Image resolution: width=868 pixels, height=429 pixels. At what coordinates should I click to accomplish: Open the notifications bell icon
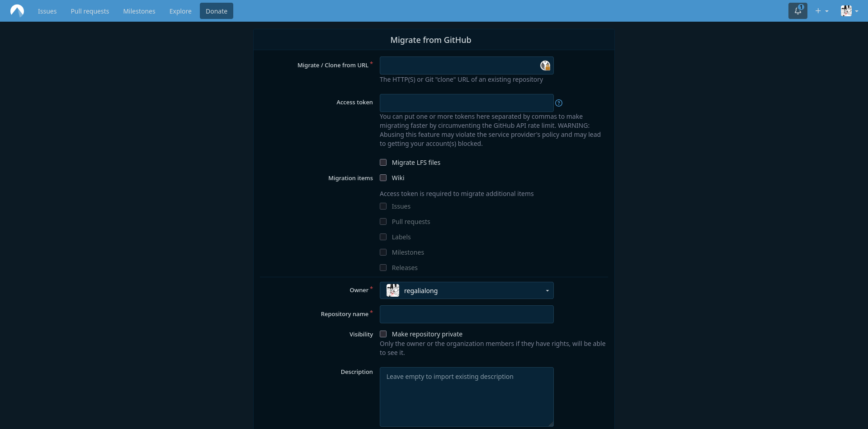pyautogui.click(x=797, y=11)
